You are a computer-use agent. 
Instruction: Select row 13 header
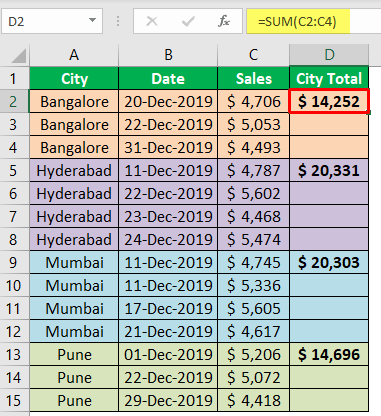[14, 355]
